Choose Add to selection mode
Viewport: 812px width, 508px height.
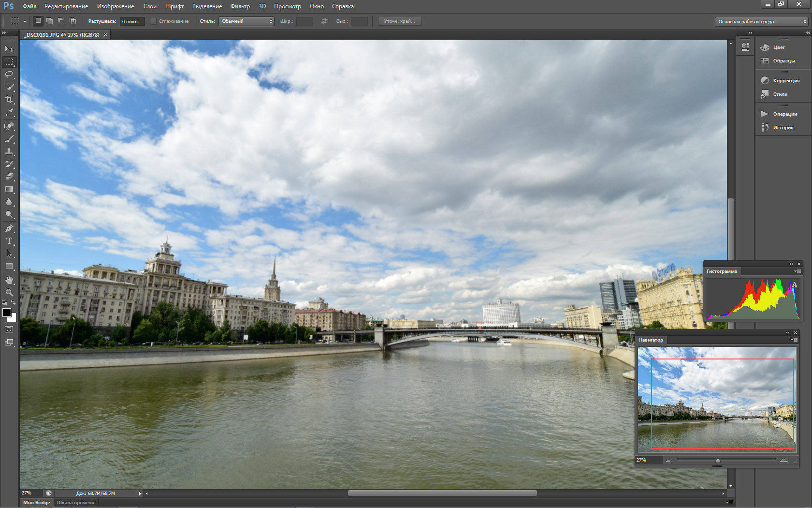[x=49, y=21]
